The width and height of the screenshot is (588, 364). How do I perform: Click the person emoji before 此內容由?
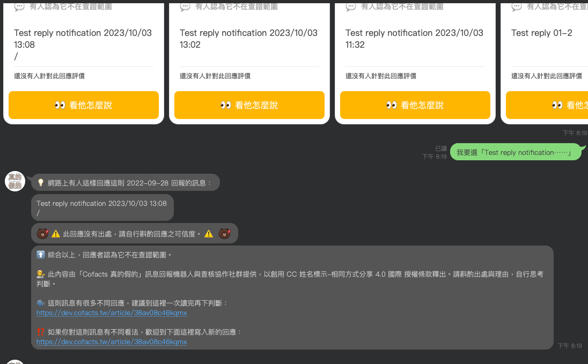pos(40,274)
